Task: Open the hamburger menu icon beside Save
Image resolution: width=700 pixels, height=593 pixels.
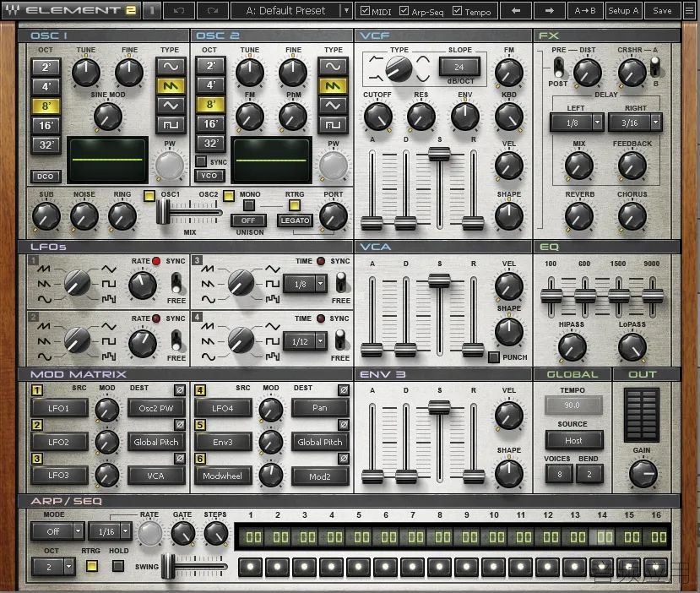Action: click(x=689, y=11)
